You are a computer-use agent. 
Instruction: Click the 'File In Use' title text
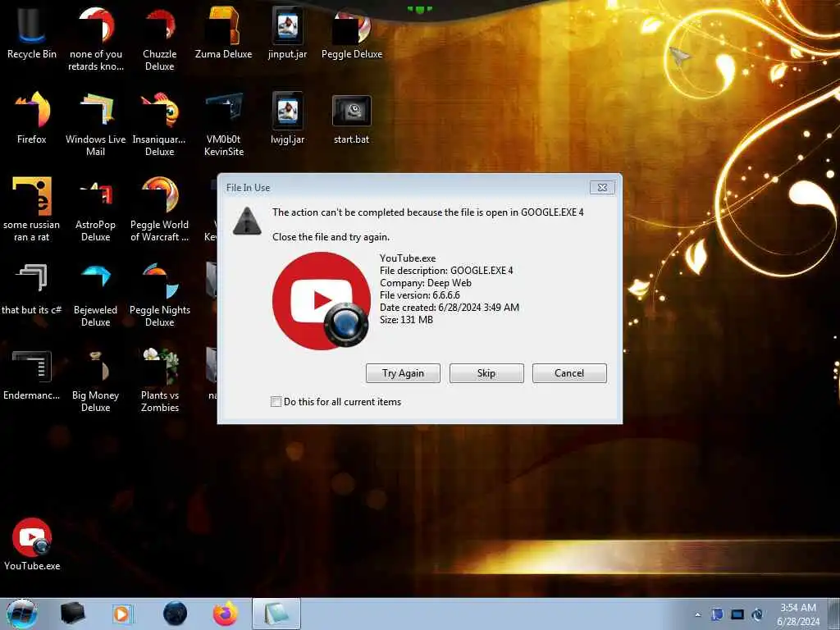coord(248,188)
